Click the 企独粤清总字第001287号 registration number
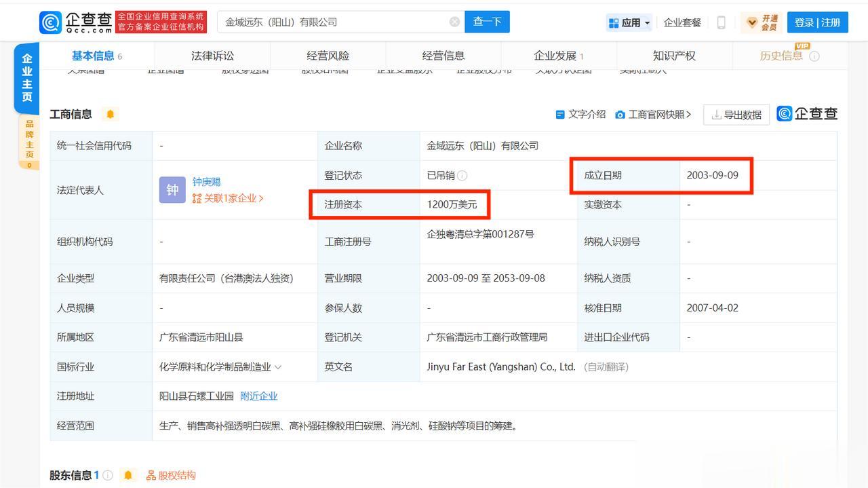 click(x=480, y=234)
